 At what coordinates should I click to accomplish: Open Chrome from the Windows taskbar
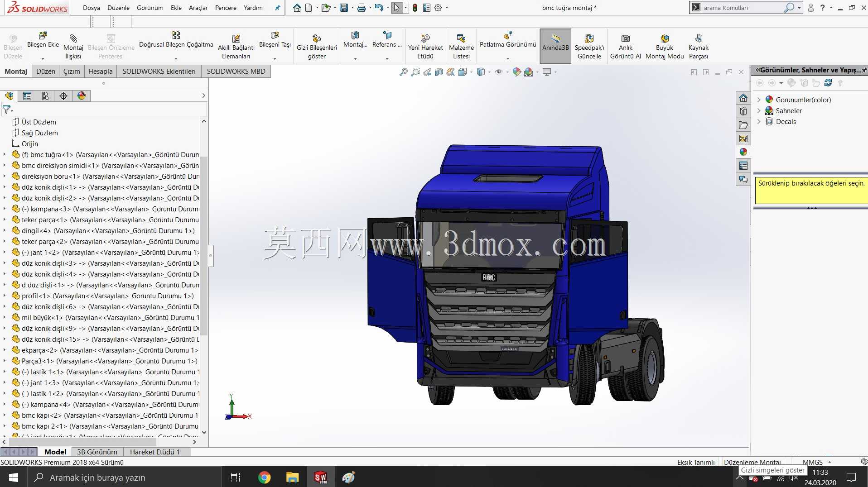[x=264, y=477]
